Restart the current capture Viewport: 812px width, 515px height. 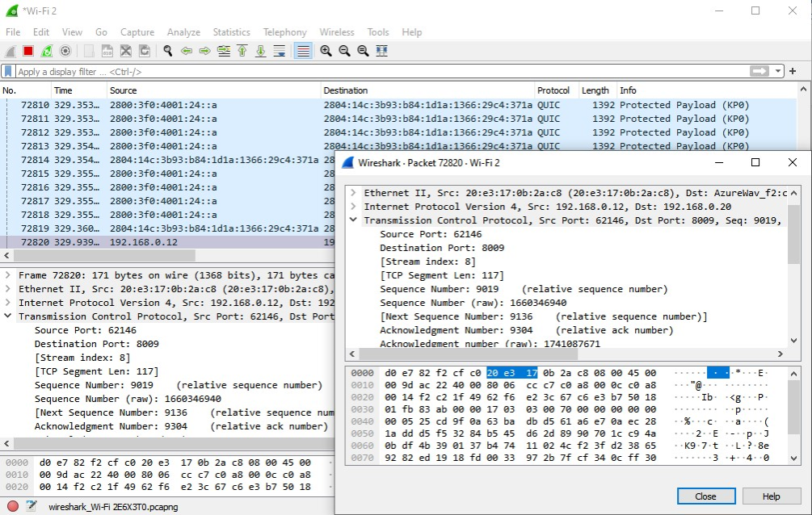click(x=47, y=51)
